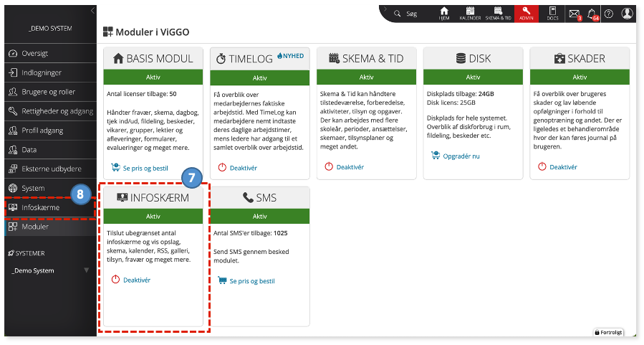Viewport: 644px width, 345px height.
Task: Click the BASIS MODUL card header
Action: click(153, 59)
